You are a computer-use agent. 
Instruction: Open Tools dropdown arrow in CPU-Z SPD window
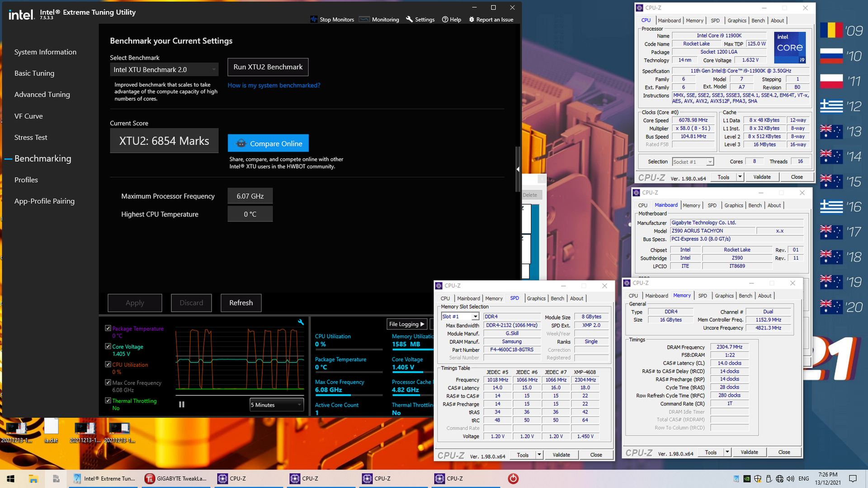pyautogui.click(x=539, y=455)
